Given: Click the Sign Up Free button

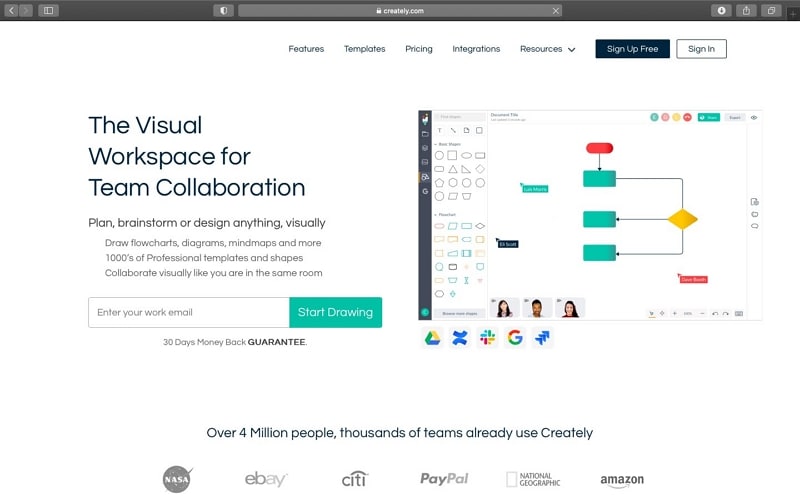Looking at the screenshot, I should coord(632,49).
